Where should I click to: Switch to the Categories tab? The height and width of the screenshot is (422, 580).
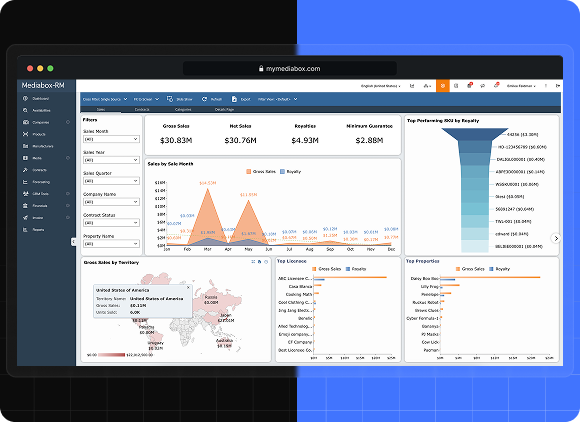[x=183, y=109]
